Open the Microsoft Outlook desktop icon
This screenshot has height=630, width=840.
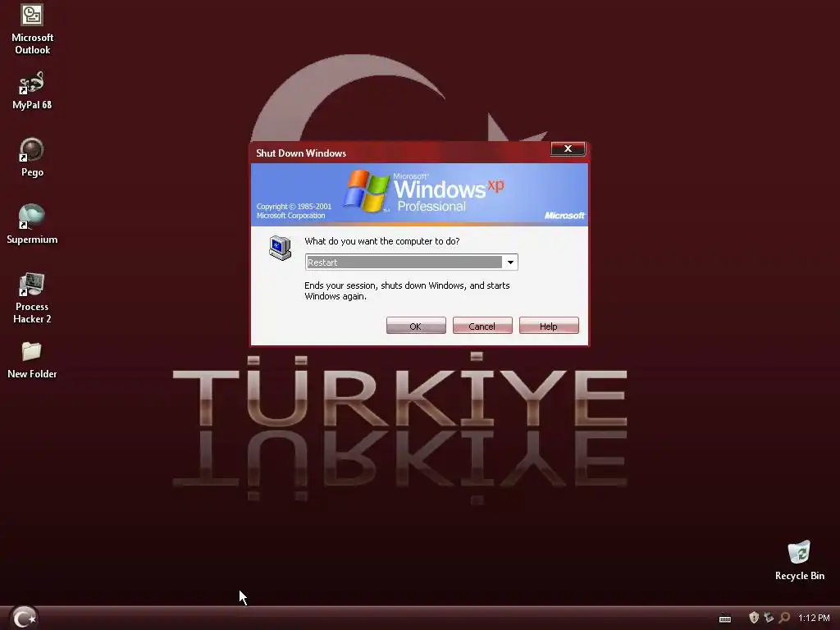(x=32, y=28)
